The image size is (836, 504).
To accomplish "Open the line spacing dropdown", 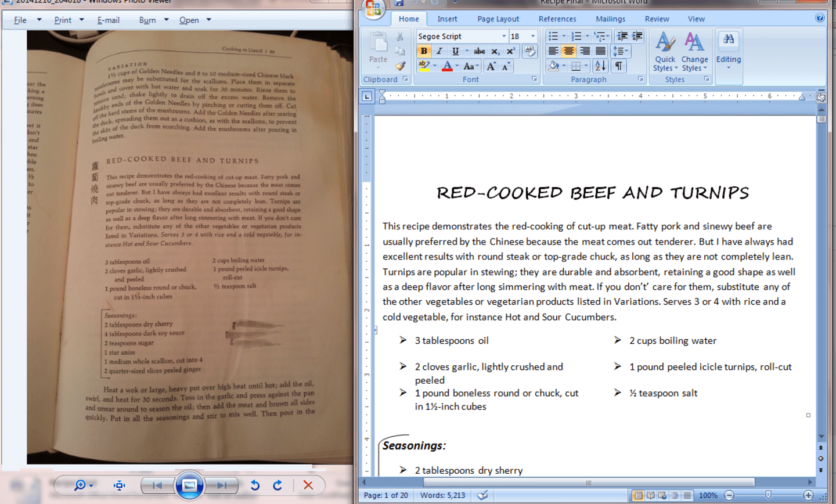I will click(x=621, y=51).
